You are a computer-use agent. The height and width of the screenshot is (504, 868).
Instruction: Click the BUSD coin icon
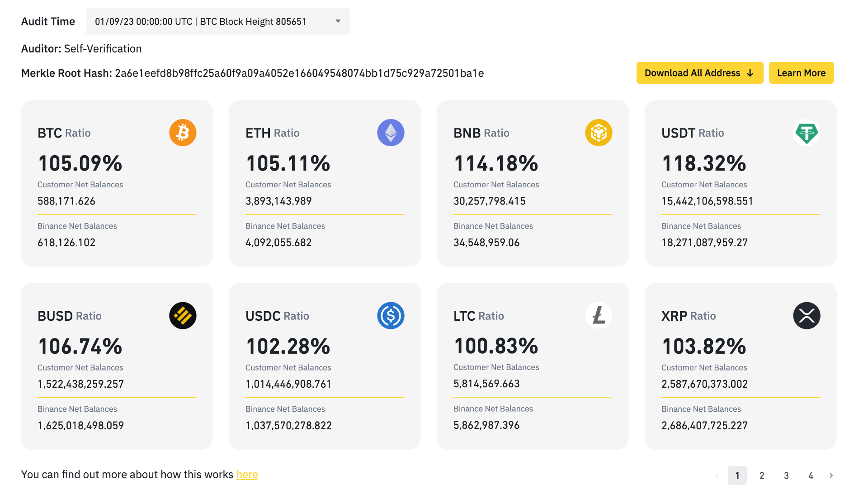coord(183,315)
